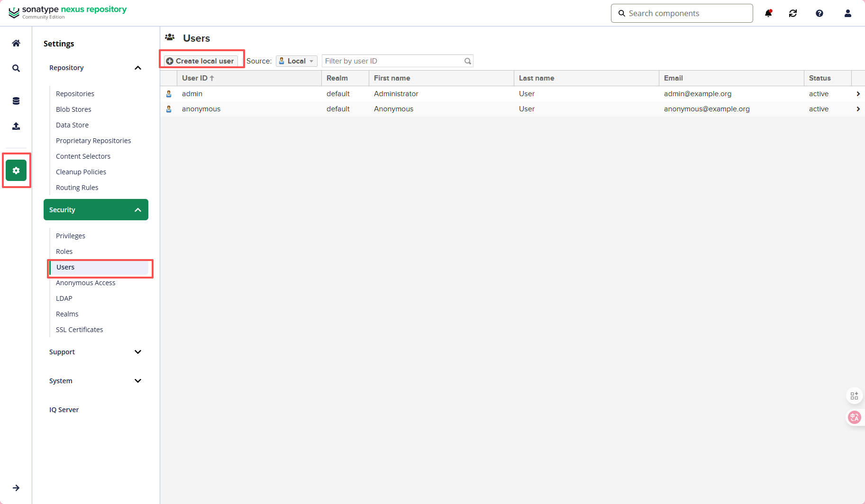865x504 pixels.
Task: Click the search icon in left sidebar
Action: pyautogui.click(x=16, y=68)
